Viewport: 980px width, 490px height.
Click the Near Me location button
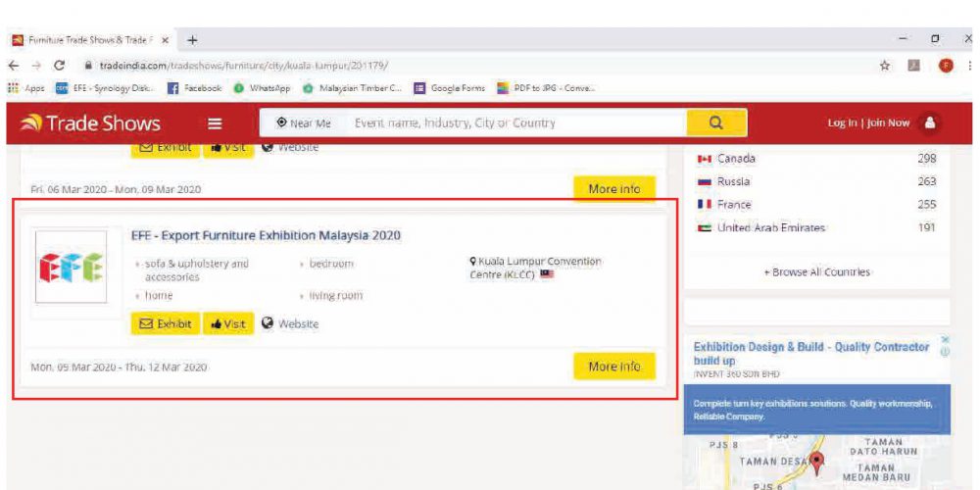tap(304, 123)
